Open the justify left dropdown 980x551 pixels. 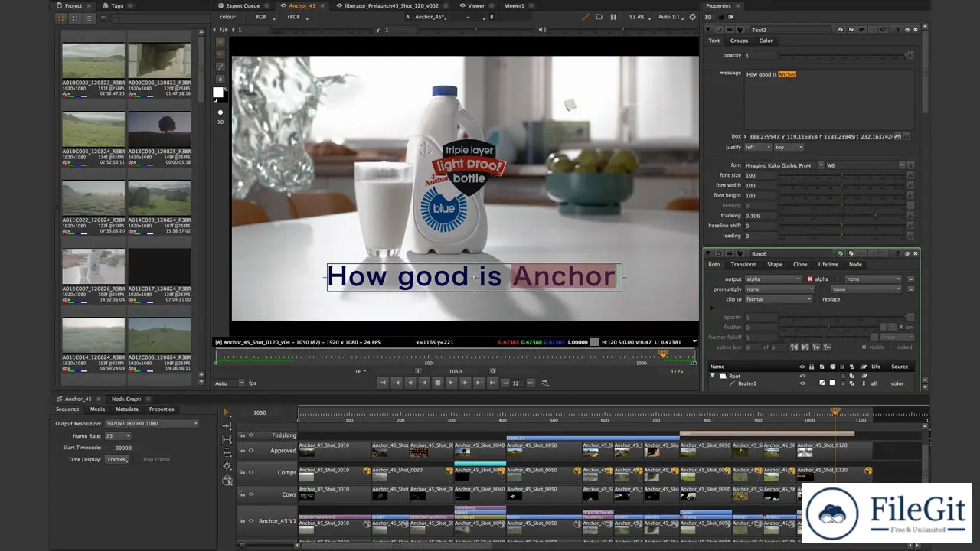(x=758, y=147)
